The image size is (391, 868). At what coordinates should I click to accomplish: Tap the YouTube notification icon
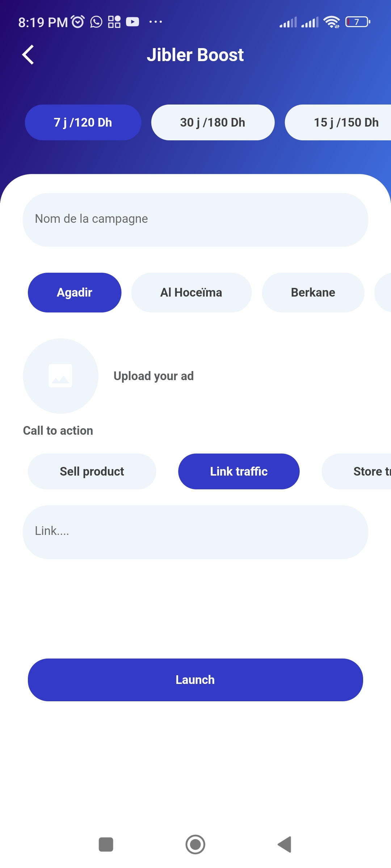(x=133, y=22)
